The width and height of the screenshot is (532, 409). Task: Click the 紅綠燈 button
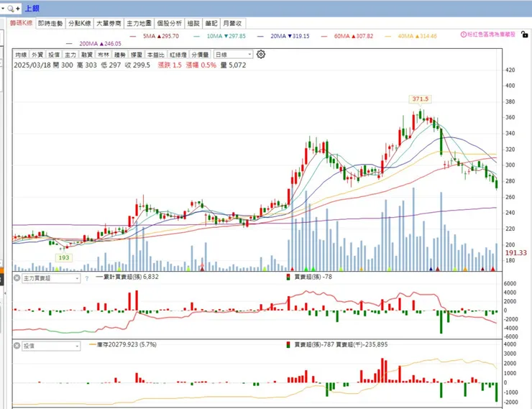(x=178, y=55)
